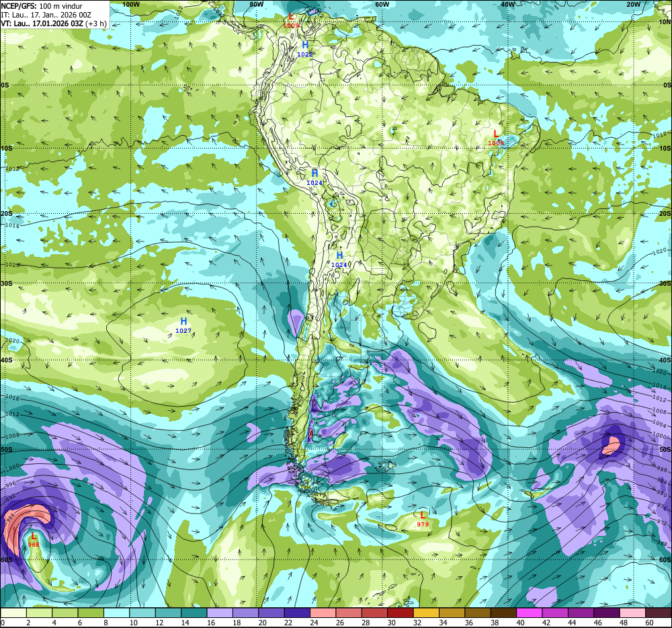Screen dimensions: 672x628
Task: Click the '979' pressure value under the L
Action: pyautogui.click(x=423, y=524)
